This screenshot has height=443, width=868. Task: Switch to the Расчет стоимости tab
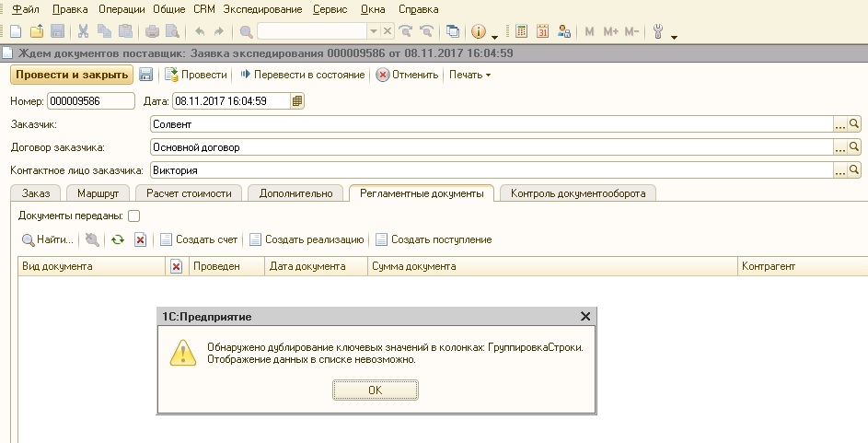(189, 192)
